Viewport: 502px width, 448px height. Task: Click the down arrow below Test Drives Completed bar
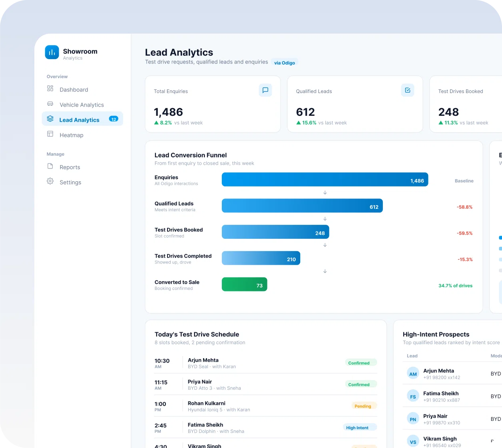[325, 271]
